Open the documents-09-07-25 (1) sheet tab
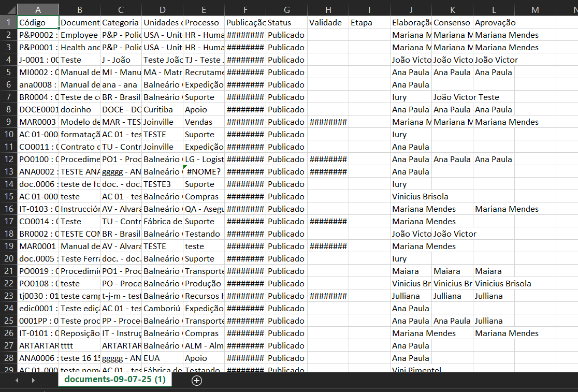The height and width of the screenshot is (392, 578). [x=114, y=379]
